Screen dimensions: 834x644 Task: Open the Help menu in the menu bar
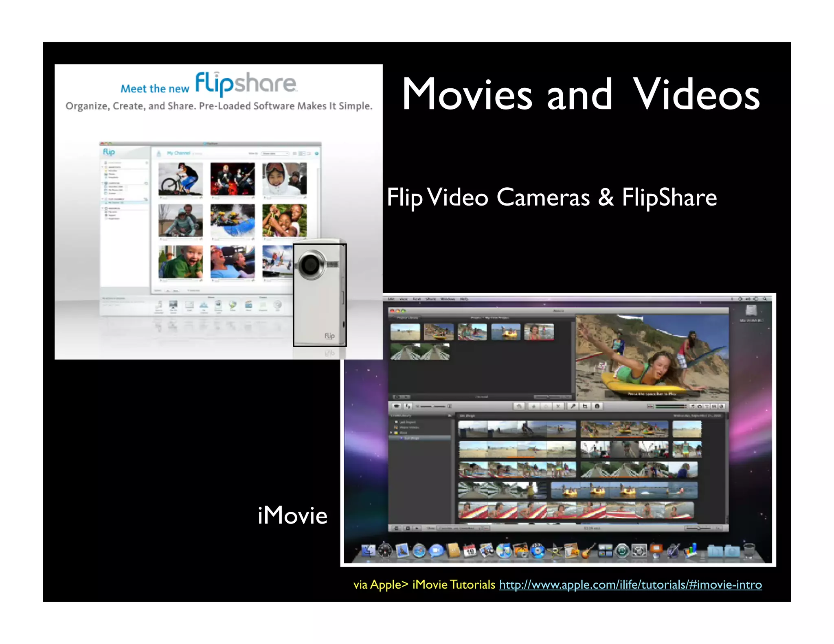click(x=464, y=299)
